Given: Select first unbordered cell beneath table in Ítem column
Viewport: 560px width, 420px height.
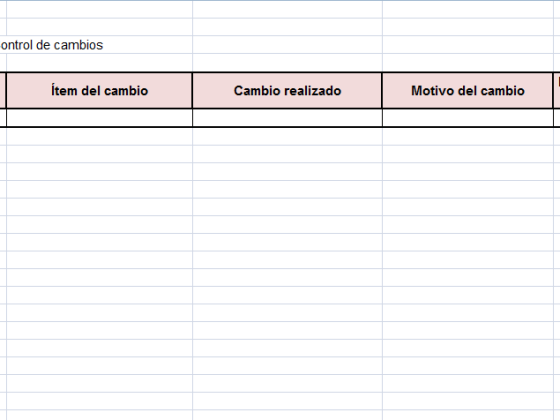Looking at the screenshot, I should pos(99,136).
